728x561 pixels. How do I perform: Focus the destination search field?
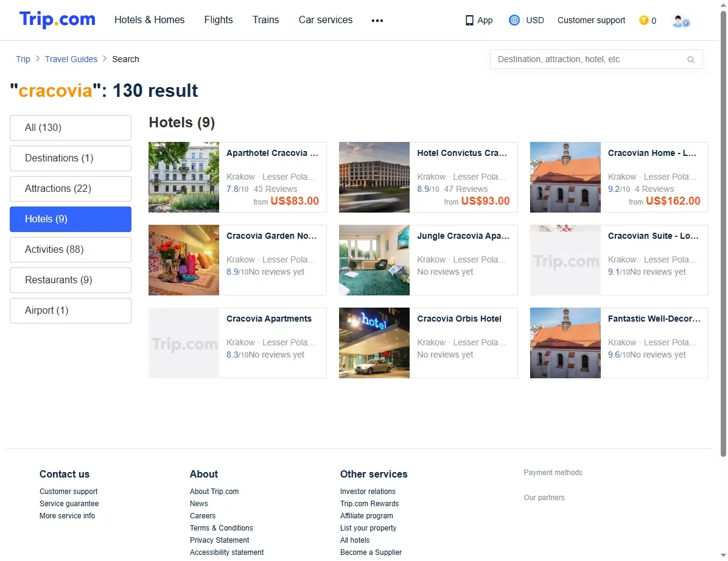596,59
